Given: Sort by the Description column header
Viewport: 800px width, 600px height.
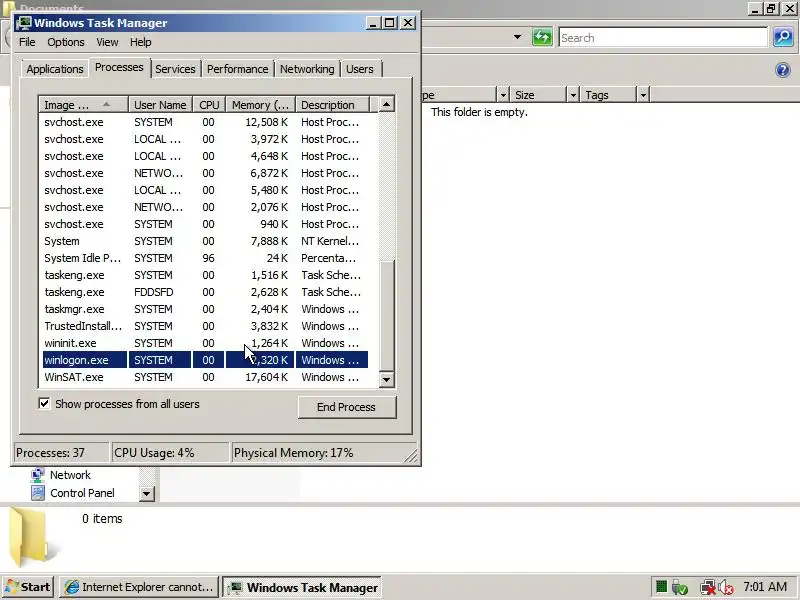Looking at the screenshot, I should (332, 105).
